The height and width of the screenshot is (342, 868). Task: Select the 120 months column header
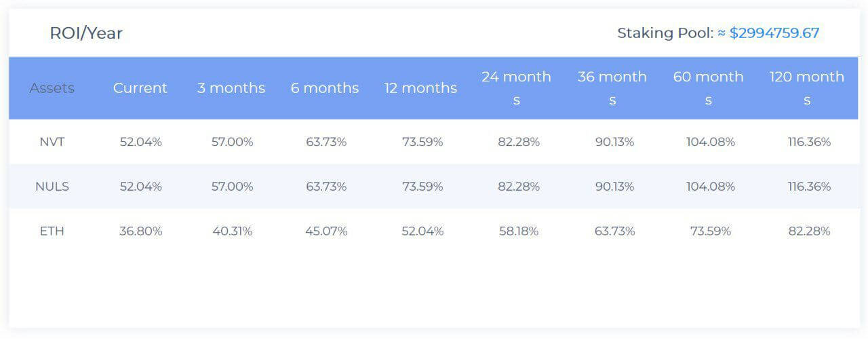[807, 88]
